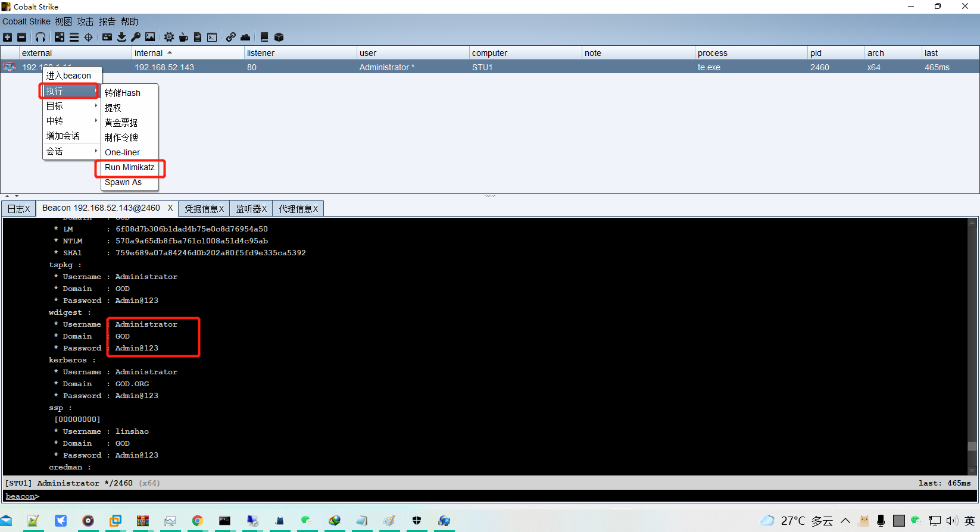This screenshot has width=980, height=532.
Task: Open WeChat from the taskbar
Action: pyautogui.click(x=307, y=521)
